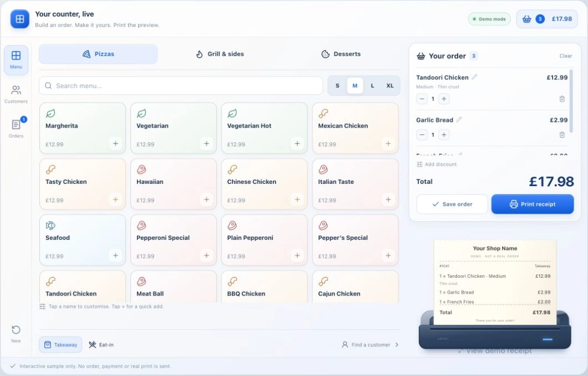The height and width of the screenshot is (376, 588).
Task: Select size L
Action: [372, 86]
